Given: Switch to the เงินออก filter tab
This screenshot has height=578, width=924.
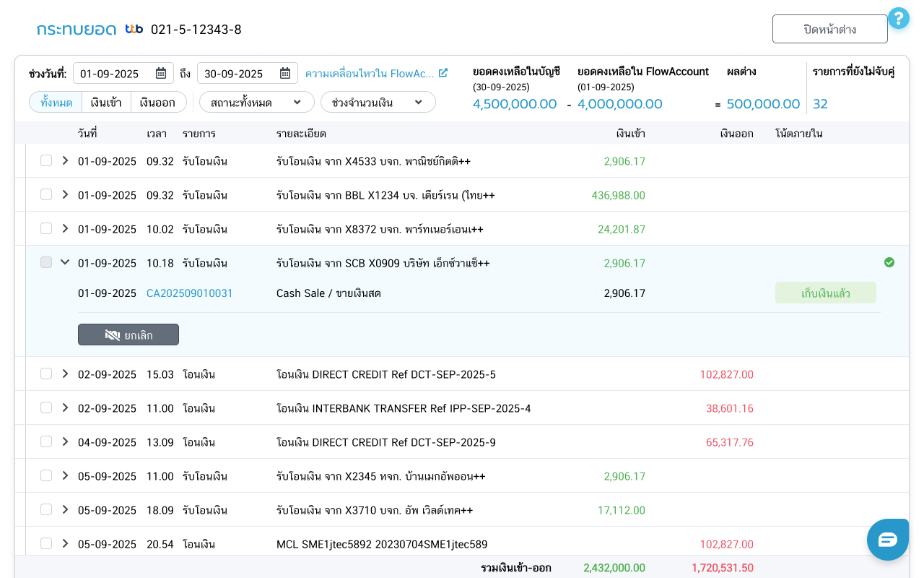Looking at the screenshot, I should point(157,102).
